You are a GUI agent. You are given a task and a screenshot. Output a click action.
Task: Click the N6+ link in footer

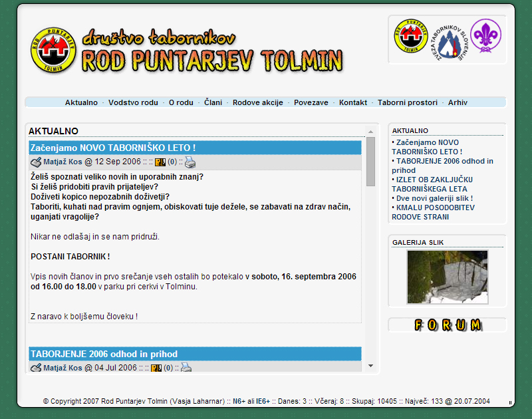(x=239, y=401)
